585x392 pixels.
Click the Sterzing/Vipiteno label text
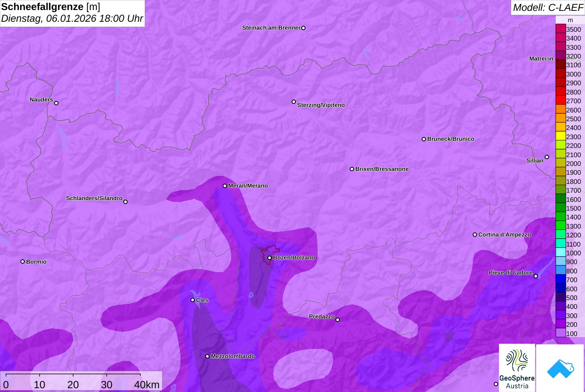coord(321,105)
